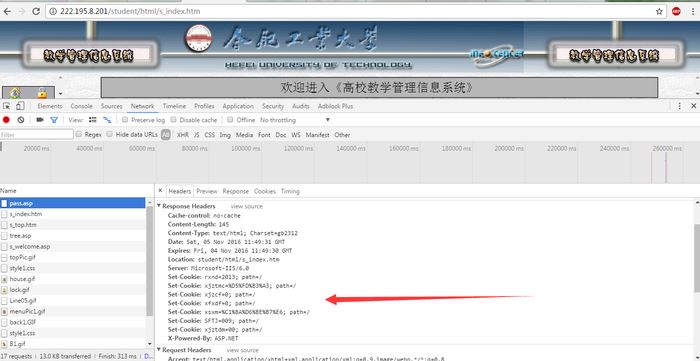Click the headers pane vertical scrollbar

point(696,259)
